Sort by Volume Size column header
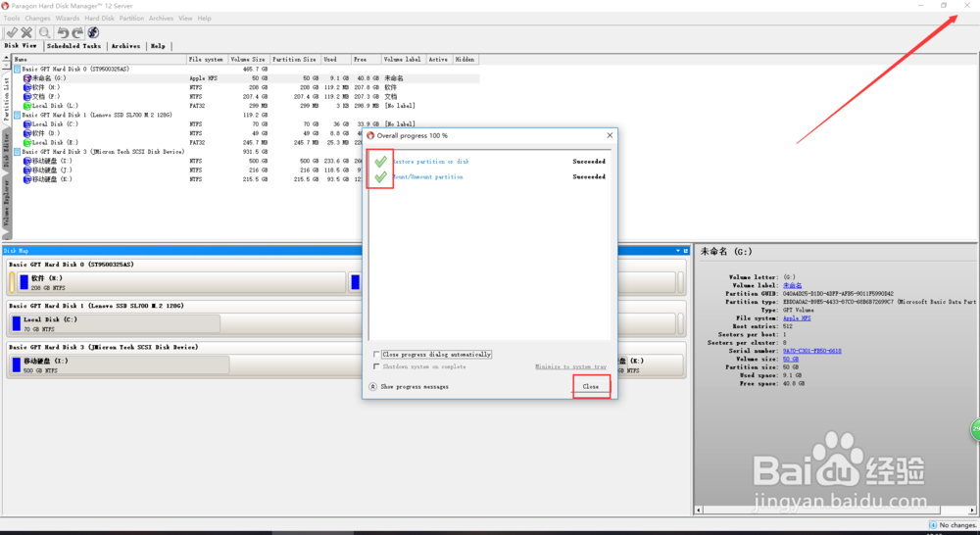Viewport: 980px width, 535px height. click(249, 60)
